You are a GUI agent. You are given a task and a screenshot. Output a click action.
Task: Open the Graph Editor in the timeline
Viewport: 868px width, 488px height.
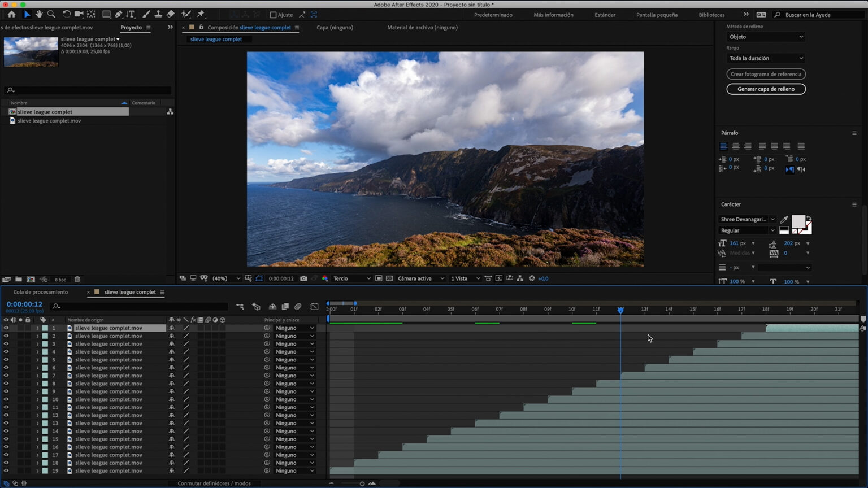(315, 307)
